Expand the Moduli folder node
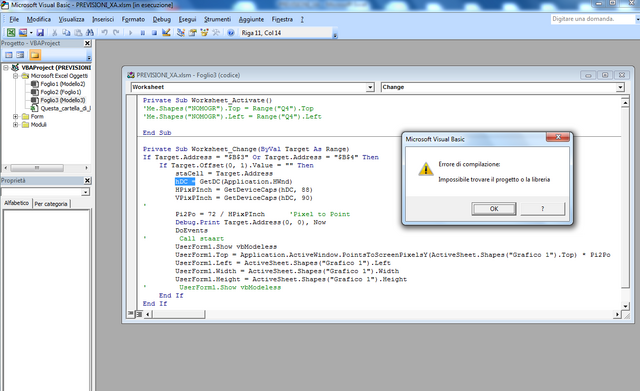Viewport: 640px width, 391px height. [x=16, y=125]
